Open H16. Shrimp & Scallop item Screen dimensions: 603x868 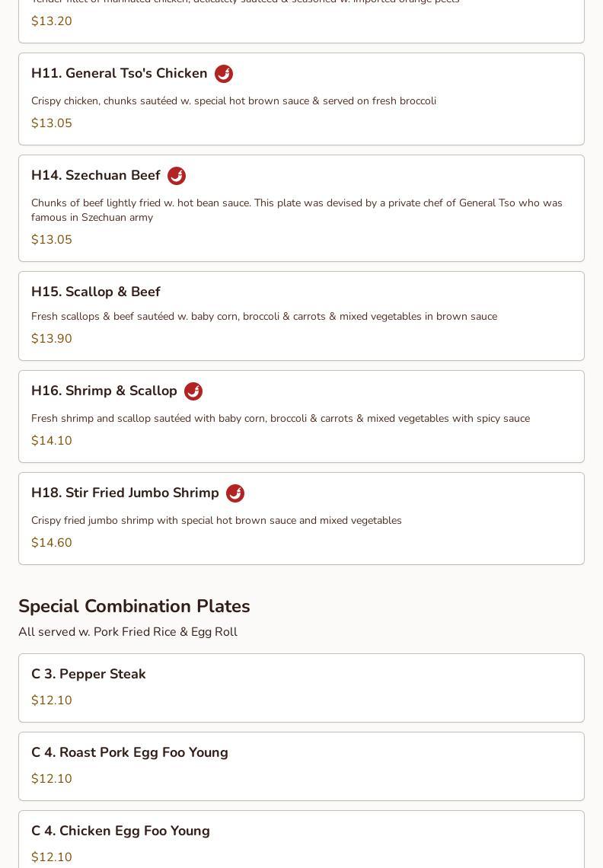click(301, 416)
